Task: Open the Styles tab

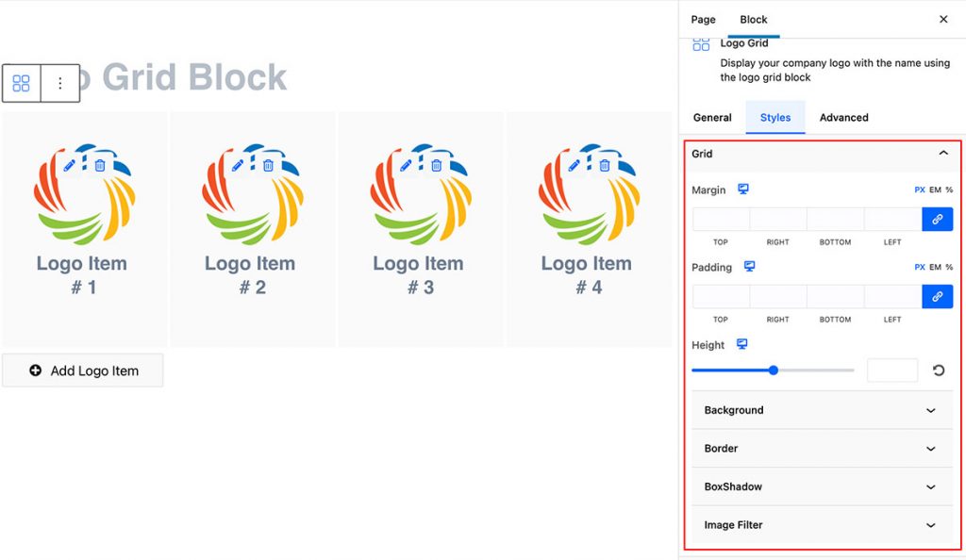Action: [775, 118]
